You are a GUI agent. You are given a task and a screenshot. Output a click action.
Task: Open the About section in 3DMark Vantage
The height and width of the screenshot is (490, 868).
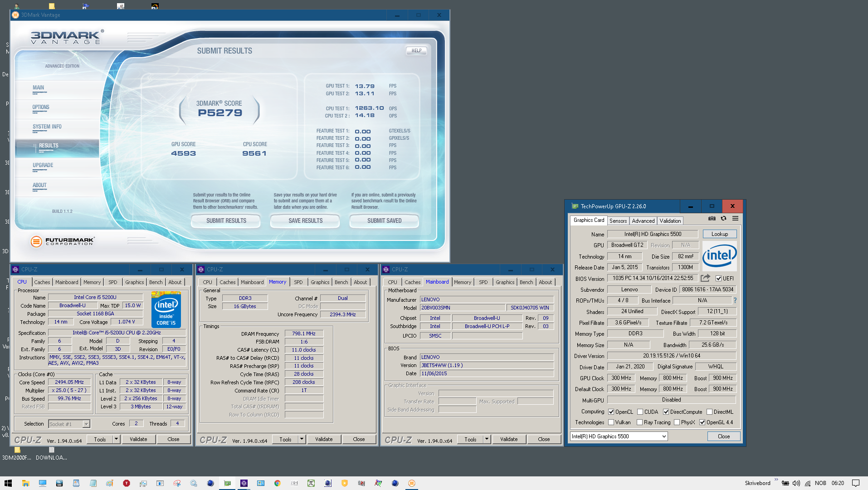coord(39,185)
